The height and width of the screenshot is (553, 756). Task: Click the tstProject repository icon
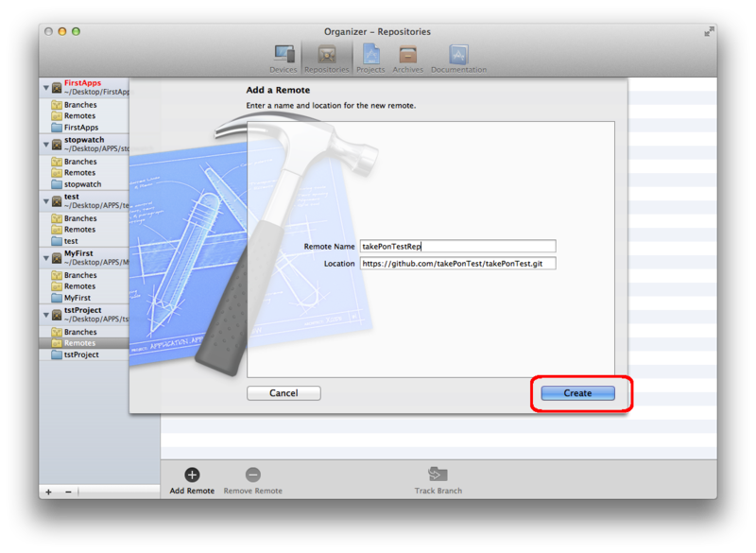point(57,315)
